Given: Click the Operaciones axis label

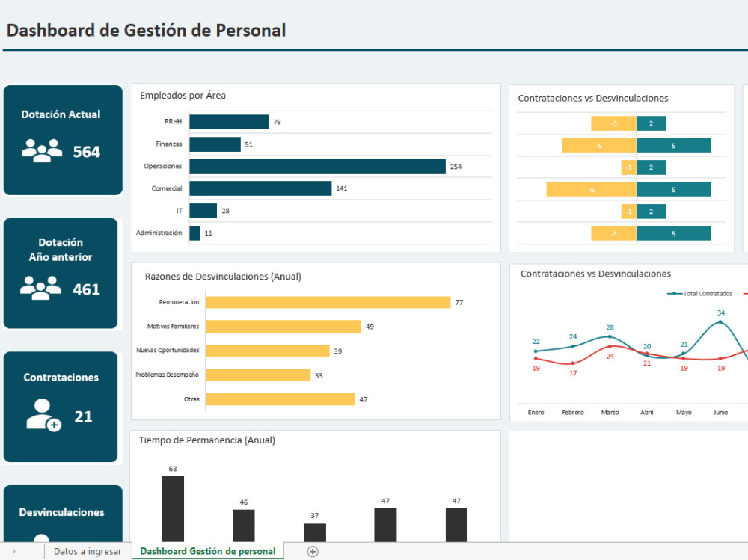Looking at the screenshot, I should point(162,167).
